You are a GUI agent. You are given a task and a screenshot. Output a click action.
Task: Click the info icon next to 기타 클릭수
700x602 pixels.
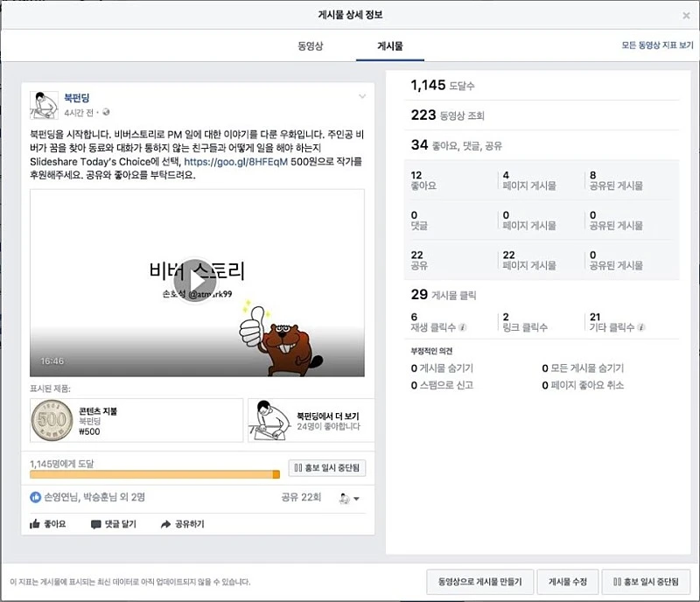click(x=641, y=327)
